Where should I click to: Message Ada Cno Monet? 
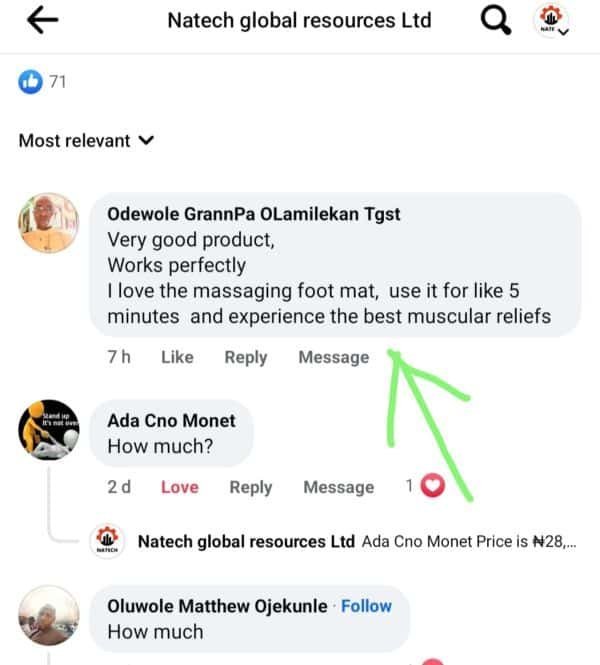pos(338,487)
